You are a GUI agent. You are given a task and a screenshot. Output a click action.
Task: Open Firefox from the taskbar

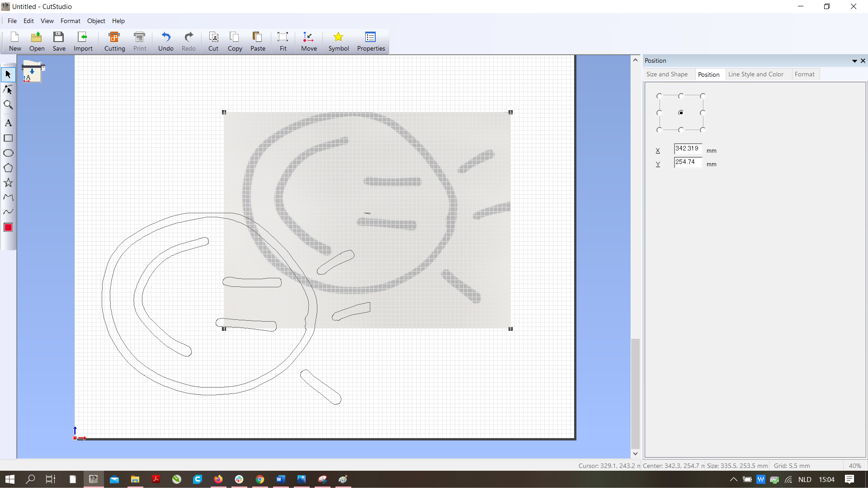218,480
